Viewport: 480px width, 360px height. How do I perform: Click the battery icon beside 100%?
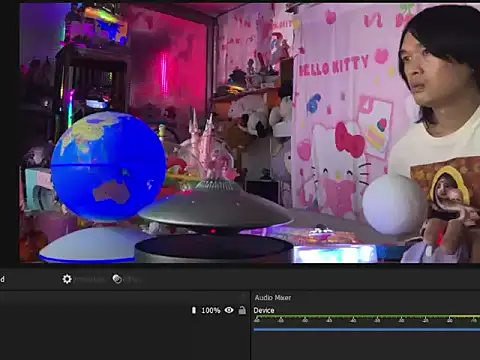point(194,310)
